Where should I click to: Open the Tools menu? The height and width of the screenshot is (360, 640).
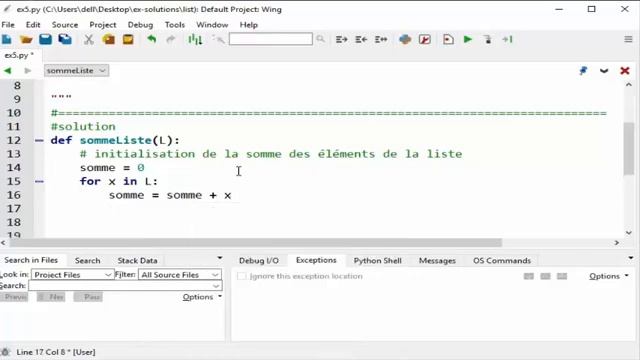click(x=175, y=24)
